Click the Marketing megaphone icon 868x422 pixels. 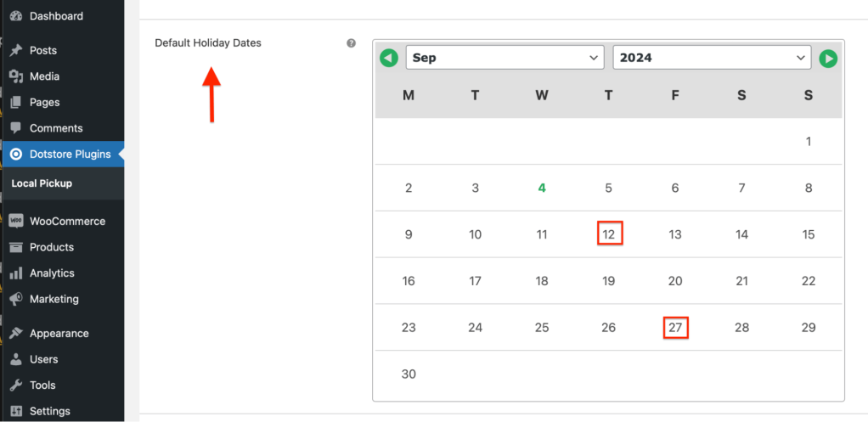[16, 299]
